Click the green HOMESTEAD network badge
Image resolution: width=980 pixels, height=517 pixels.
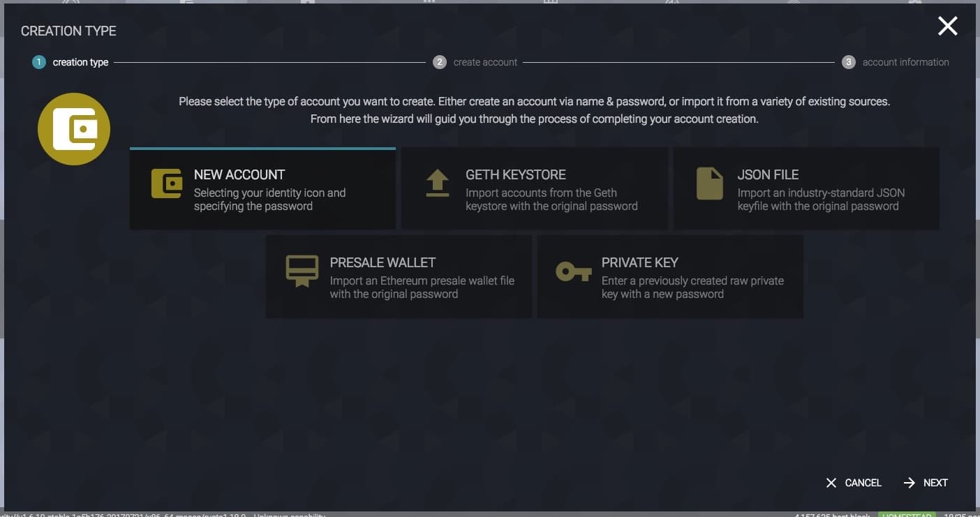[905, 515]
